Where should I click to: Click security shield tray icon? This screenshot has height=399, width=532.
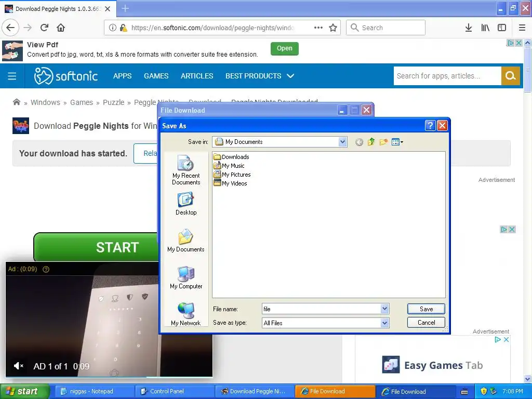click(x=484, y=391)
